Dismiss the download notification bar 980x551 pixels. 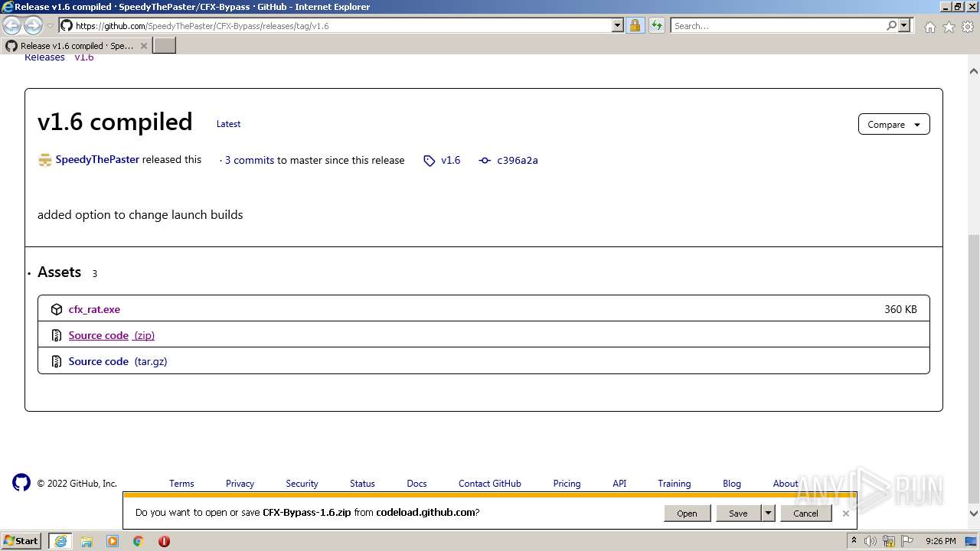[845, 514]
